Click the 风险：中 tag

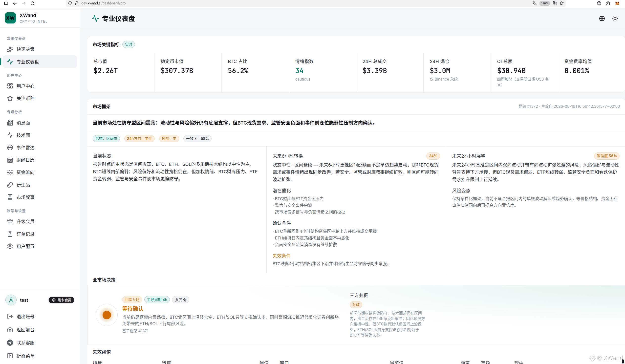click(169, 139)
